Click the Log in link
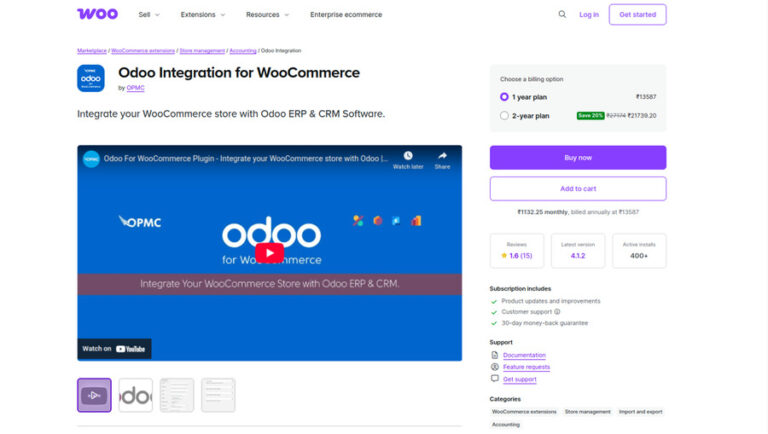The image size is (768, 434). 589,15
